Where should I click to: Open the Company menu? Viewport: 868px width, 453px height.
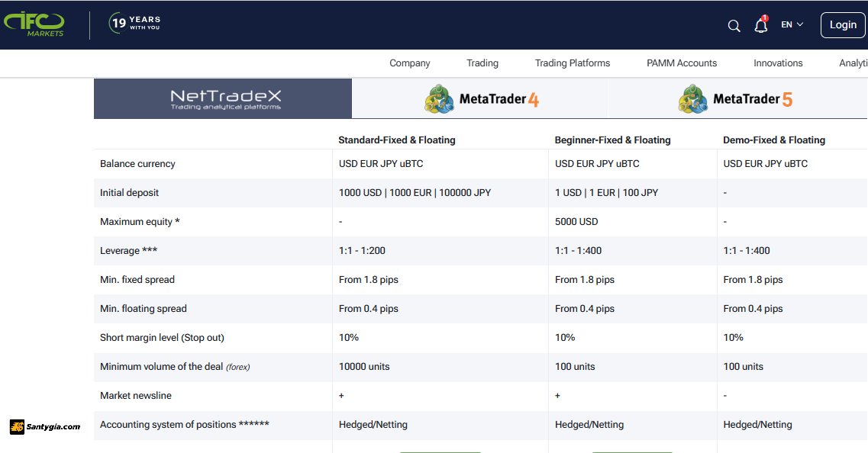[410, 63]
